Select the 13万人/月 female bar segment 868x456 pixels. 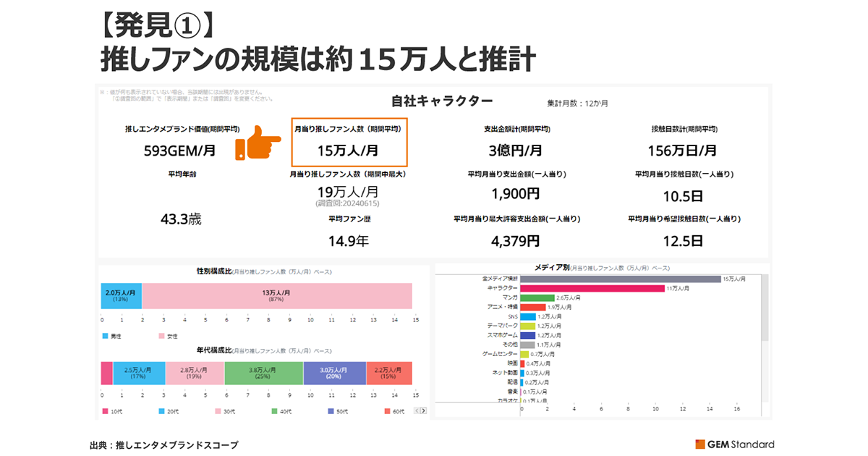(276, 295)
